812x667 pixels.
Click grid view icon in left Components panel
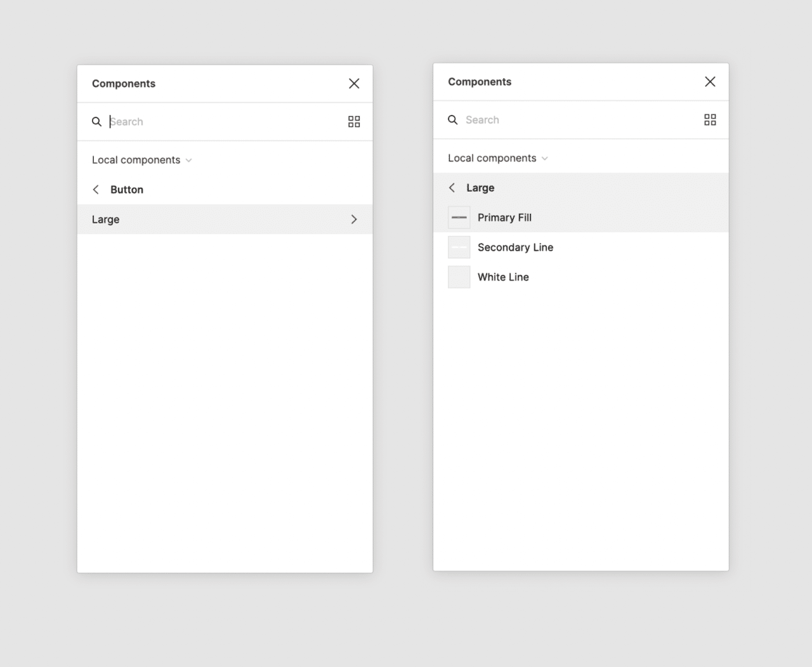[354, 122]
